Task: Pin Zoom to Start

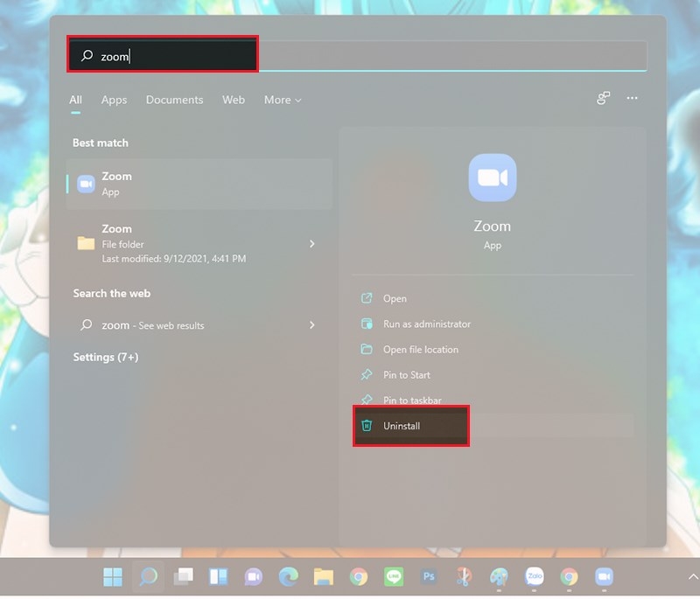Action: pyautogui.click(x=407, y=374)
